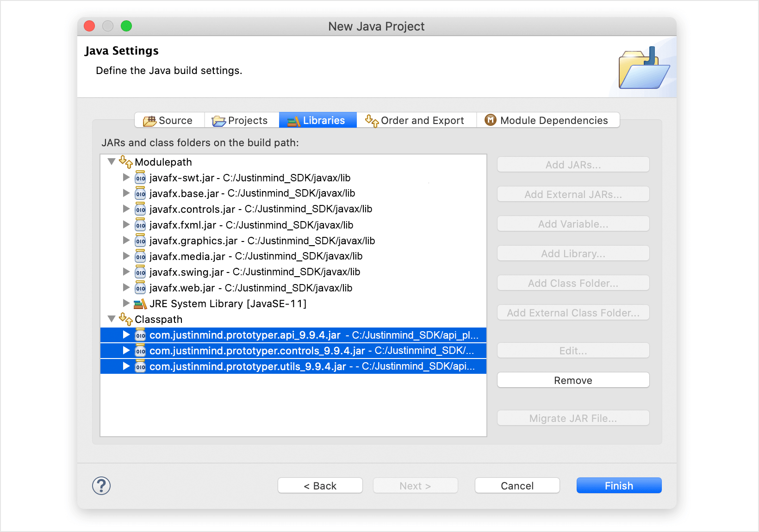Open the Module Dependencies tab
The height and width of the screenshot is (532, 759).
click(548, 120)
